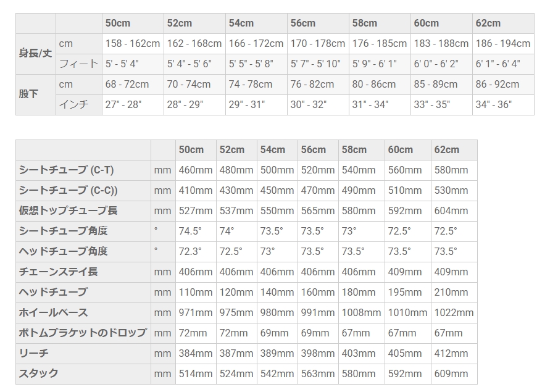Click the フィート unit label cell

(x=78, y=64)
